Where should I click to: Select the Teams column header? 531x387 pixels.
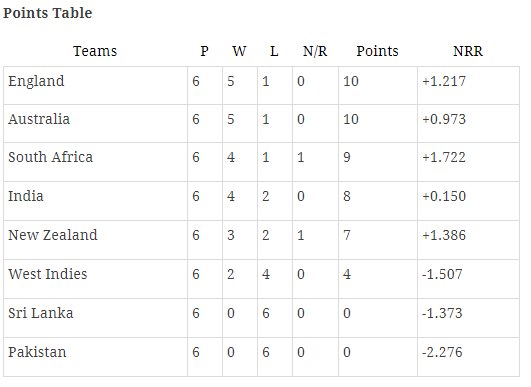[x=95, y=51]
